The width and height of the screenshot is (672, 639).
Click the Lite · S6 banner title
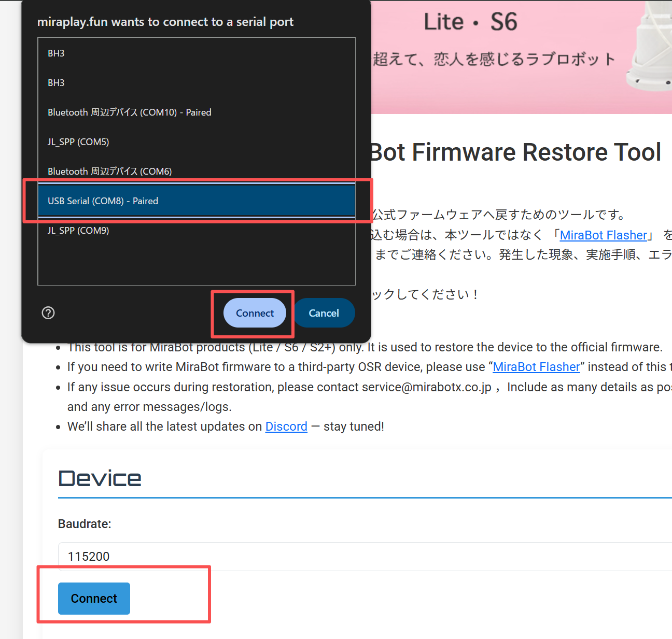[x=470, y=22]
